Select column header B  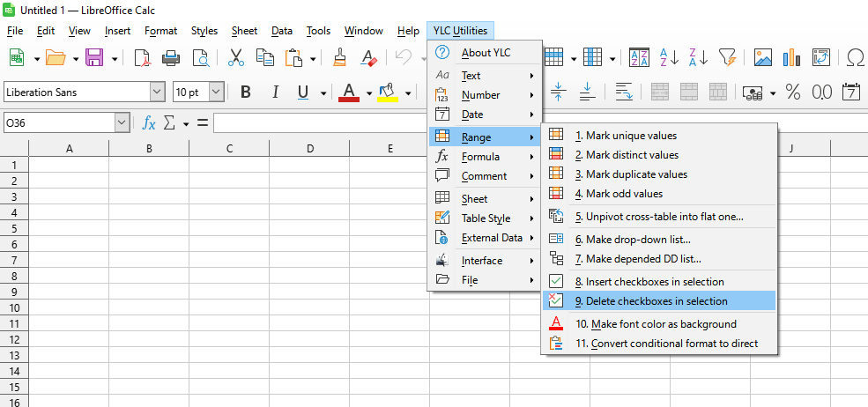149,148
